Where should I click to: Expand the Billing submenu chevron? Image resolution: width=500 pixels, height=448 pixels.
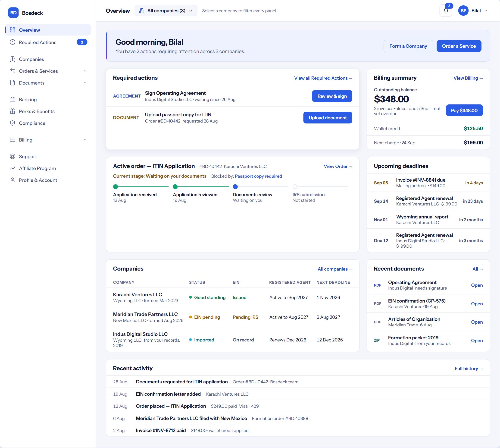85,140
